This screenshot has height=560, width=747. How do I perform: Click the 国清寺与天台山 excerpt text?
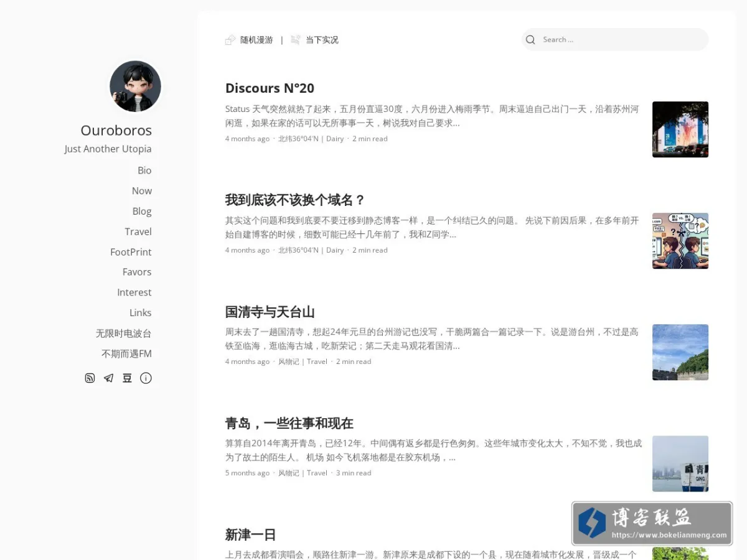tap(432, 338)
